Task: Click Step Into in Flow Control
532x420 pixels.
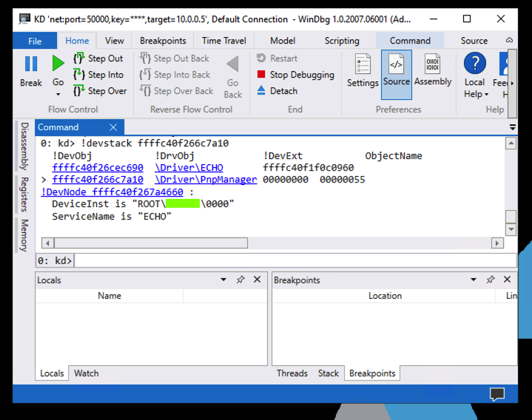Action: click(x=98, y=75)
